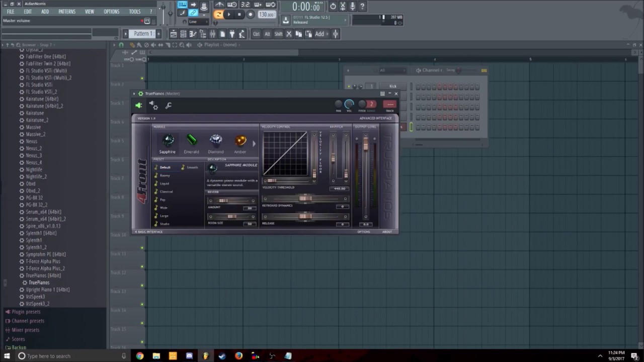644x362 pixels.
Task: Open TruePianos About link
Action: [387, 232]
